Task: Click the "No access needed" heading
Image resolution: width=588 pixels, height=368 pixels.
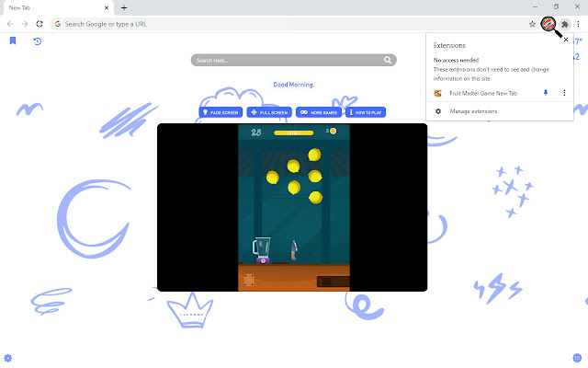Action: click(x=456, y=60)
